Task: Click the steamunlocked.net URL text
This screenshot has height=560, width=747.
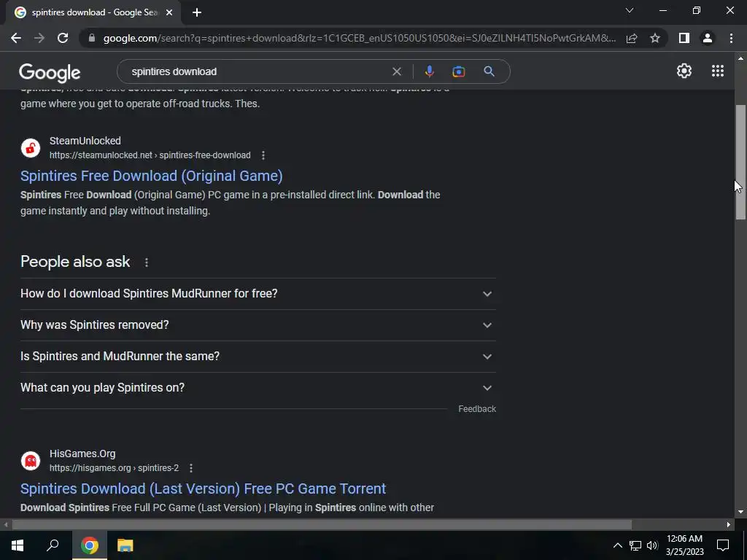Action: 150,155
